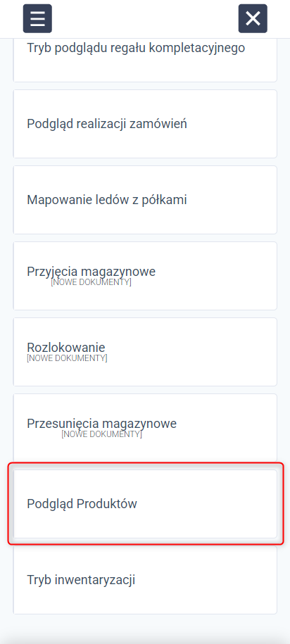Screen dimensions: 290x644
Task: Open the hamburger menu icon
Action: coord(37,18)
